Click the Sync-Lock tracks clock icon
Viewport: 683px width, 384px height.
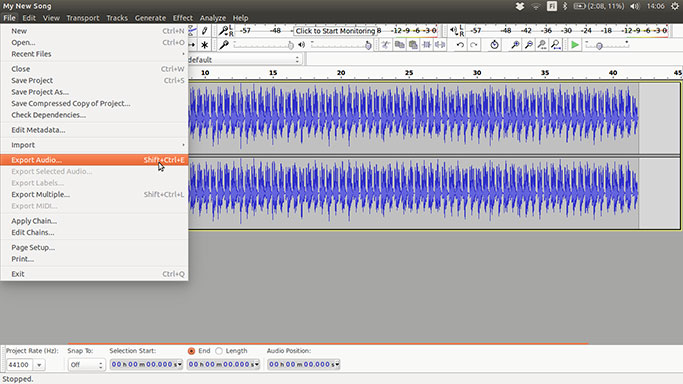point(494,45)
